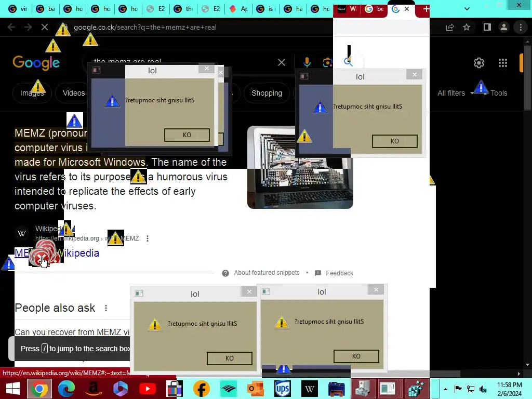Open the People also ask options menu
Viewport: 532px width, 399px height.
[106, 308]
